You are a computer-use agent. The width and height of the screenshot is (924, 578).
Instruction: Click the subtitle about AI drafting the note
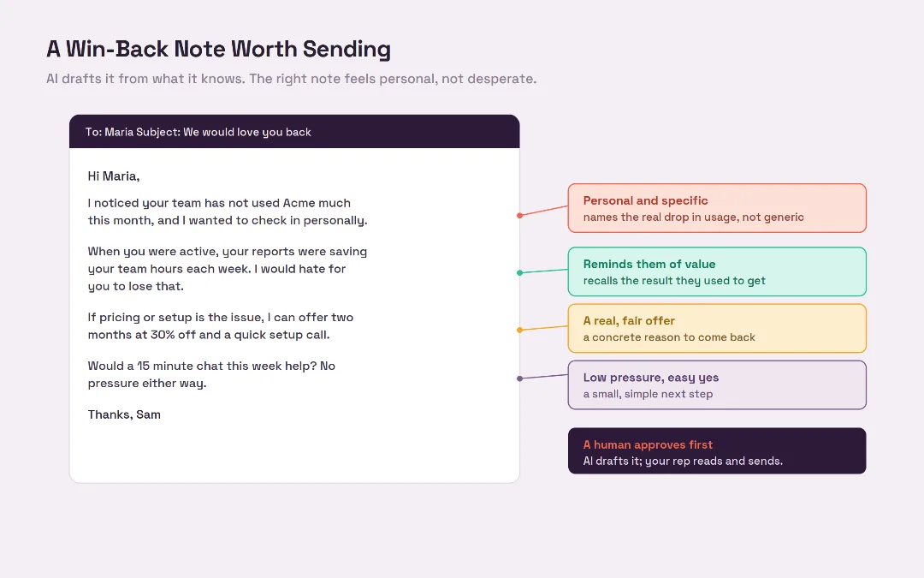(292, 79)
